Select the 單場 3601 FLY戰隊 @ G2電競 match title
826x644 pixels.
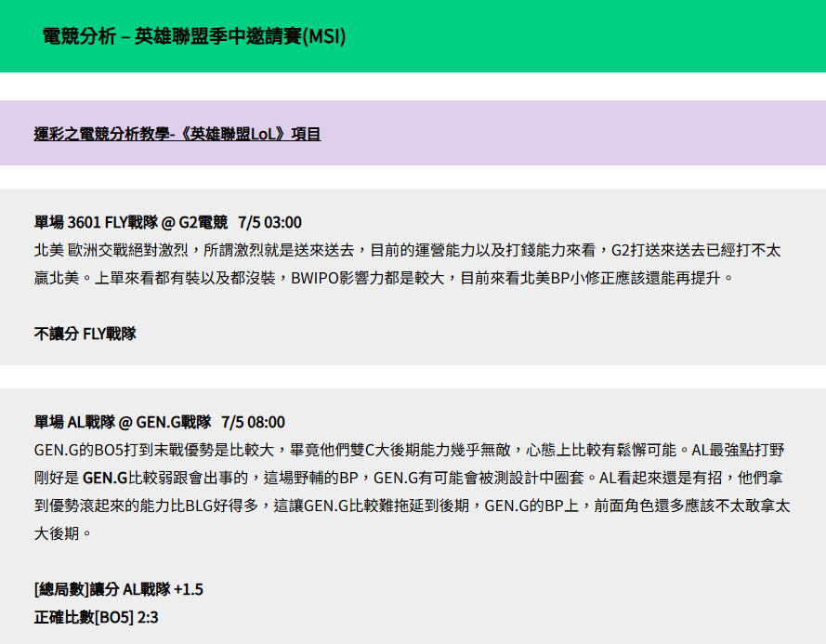pyautogui.click(x=167, y=222)
